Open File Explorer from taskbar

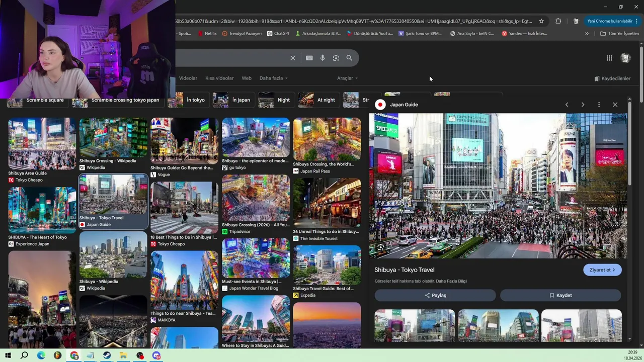[123, 355]
